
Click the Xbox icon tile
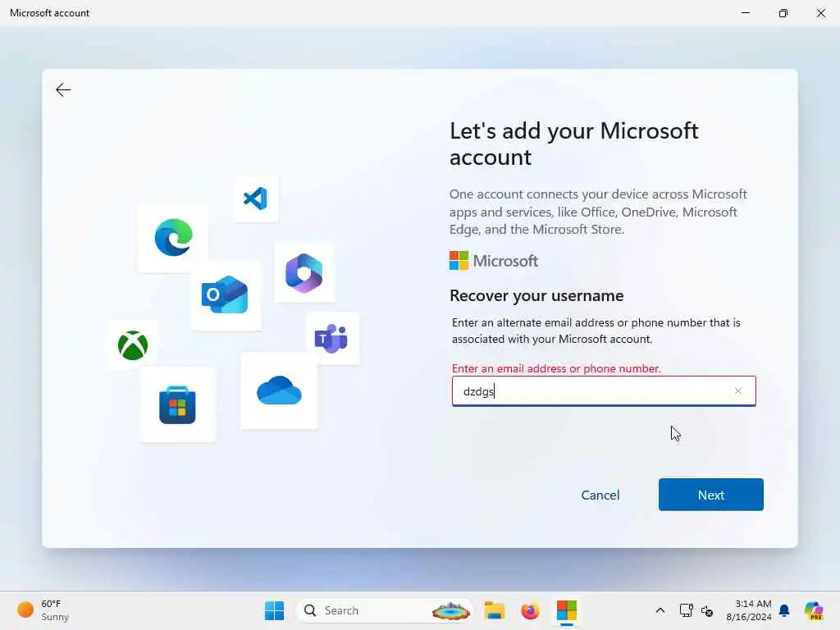click(133, 345)
